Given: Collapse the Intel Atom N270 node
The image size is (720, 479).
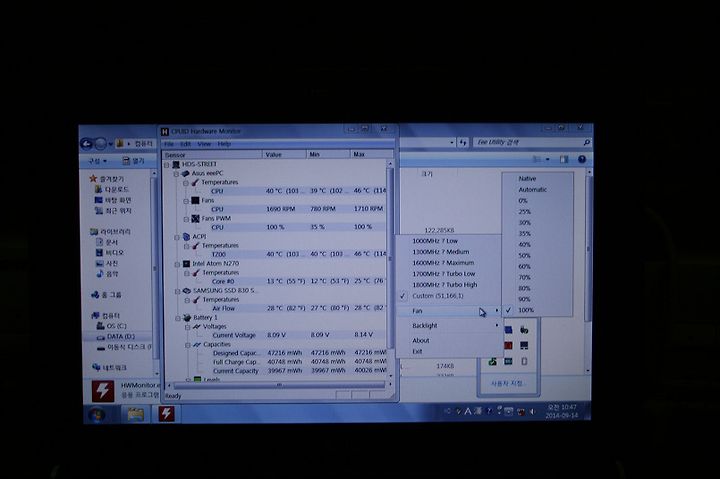Looking at the screenshot, I should pyautogui.click(x=177, y=264).
